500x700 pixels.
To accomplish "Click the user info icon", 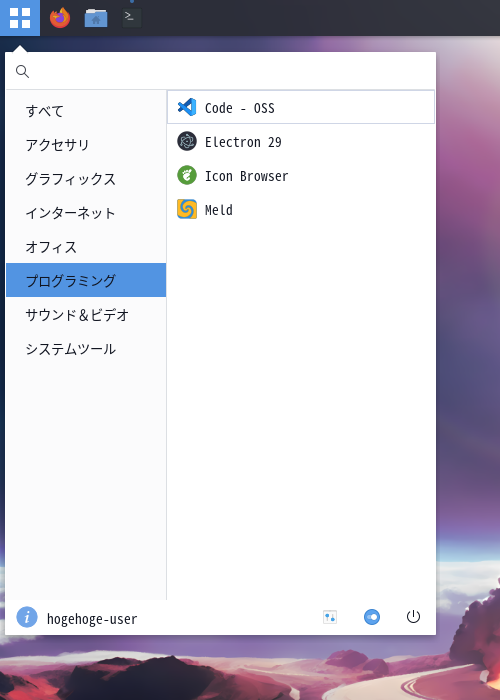I will 27,617.
